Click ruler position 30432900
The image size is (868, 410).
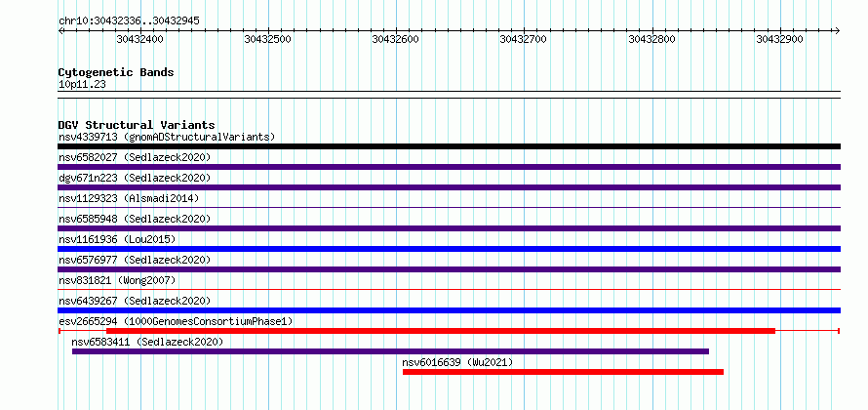(779, 39)
